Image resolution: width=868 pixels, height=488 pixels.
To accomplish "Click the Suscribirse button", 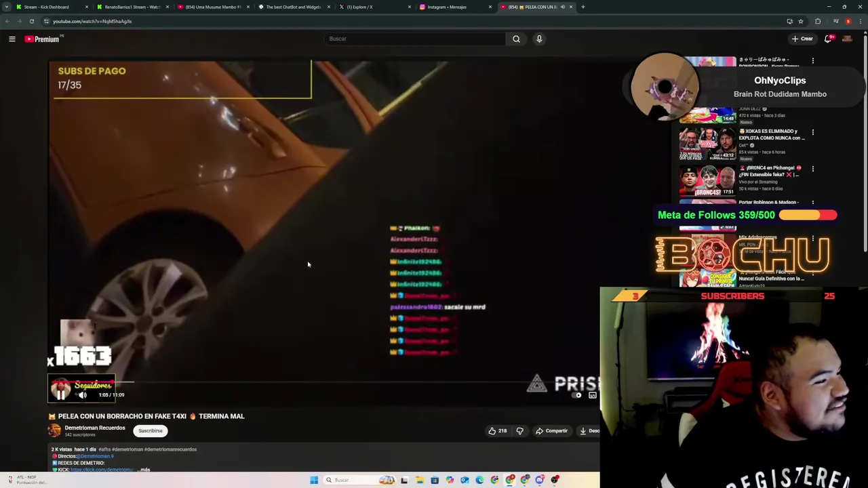I will coord(151,430).
